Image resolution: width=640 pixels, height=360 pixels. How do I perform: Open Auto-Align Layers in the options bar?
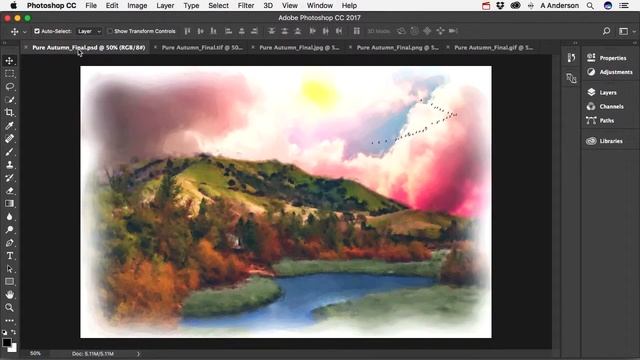click(356, 31)
